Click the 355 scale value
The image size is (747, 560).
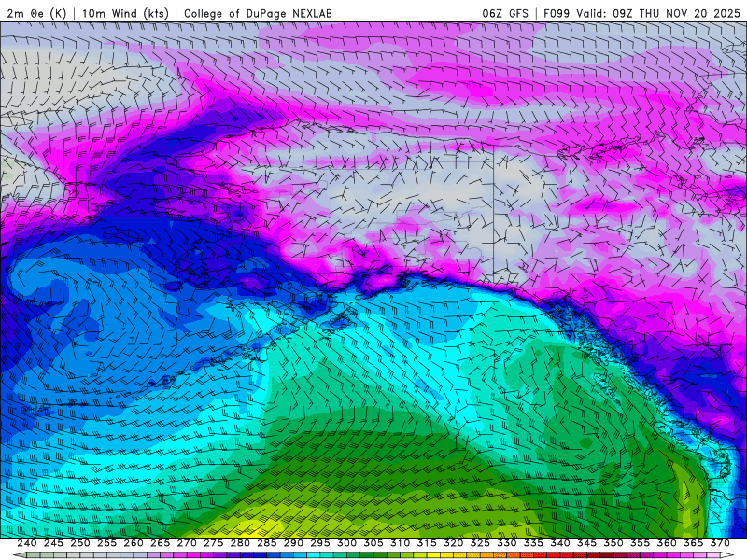pos(641,543)
